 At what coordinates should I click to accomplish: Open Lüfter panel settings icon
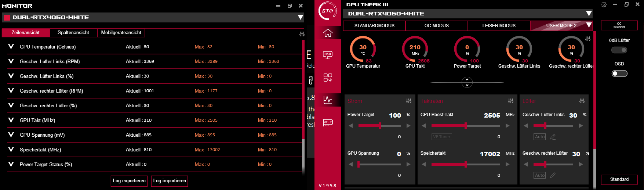coord(582,101)
